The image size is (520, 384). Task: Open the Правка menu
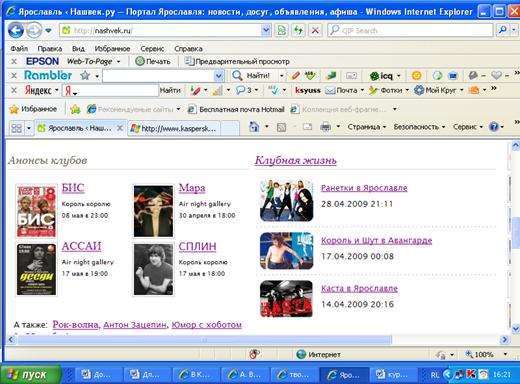[x=50, y=49]
